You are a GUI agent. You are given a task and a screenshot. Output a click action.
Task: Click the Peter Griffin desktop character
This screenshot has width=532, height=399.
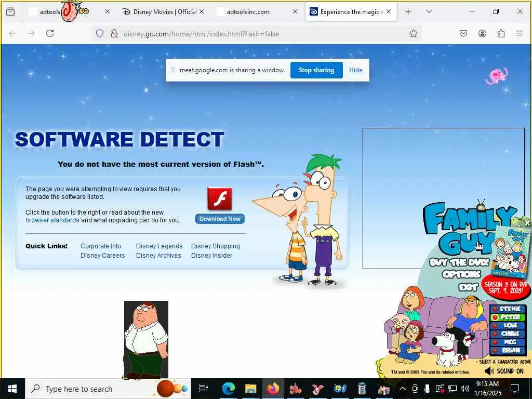[146, 340]
